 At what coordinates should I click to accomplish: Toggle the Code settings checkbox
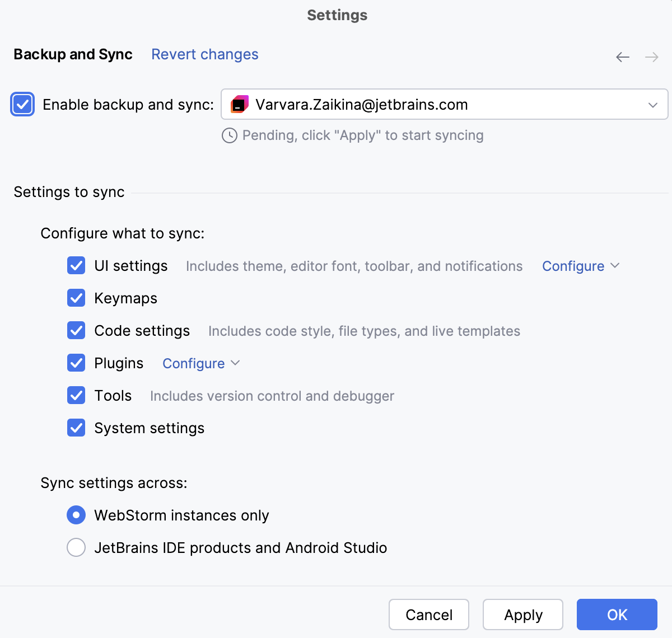[x=76, y=330]
